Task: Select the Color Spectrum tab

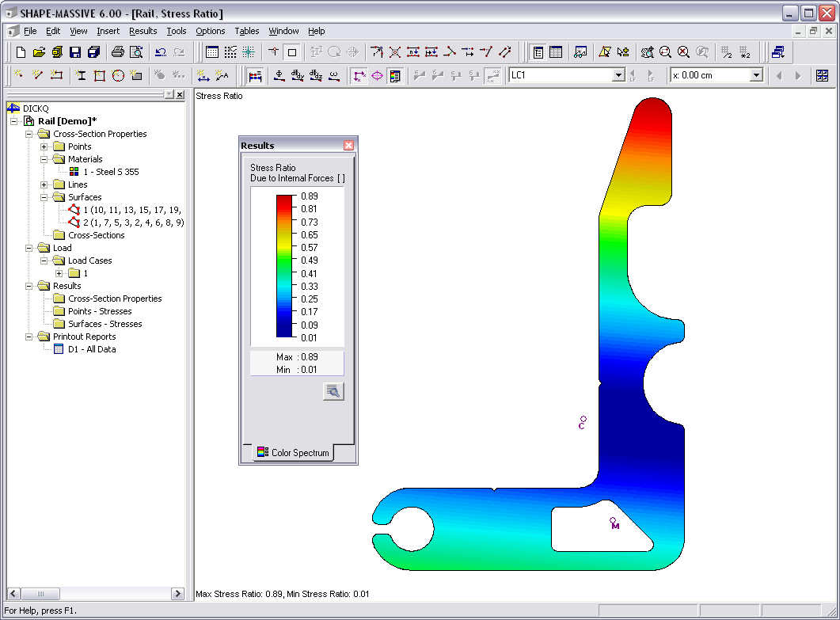Action: click(293, 452)
